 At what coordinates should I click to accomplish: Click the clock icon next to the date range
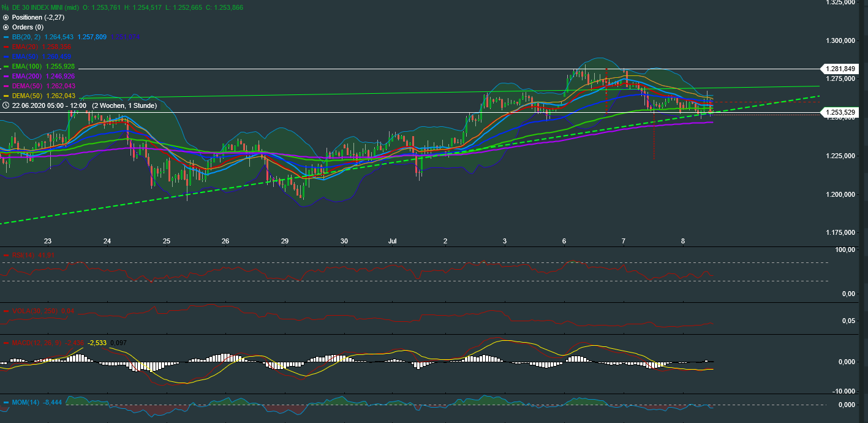click(x=6, y=105)
